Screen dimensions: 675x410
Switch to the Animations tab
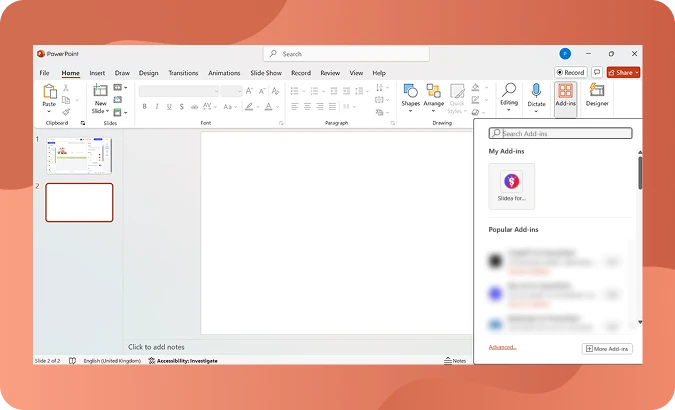pyautogui.click(x=224, y=73)
